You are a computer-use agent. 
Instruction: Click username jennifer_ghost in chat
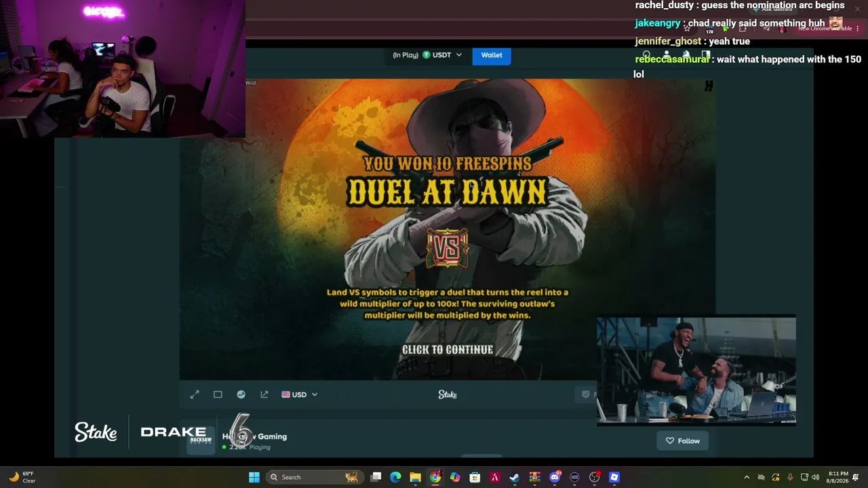point(668,41)
